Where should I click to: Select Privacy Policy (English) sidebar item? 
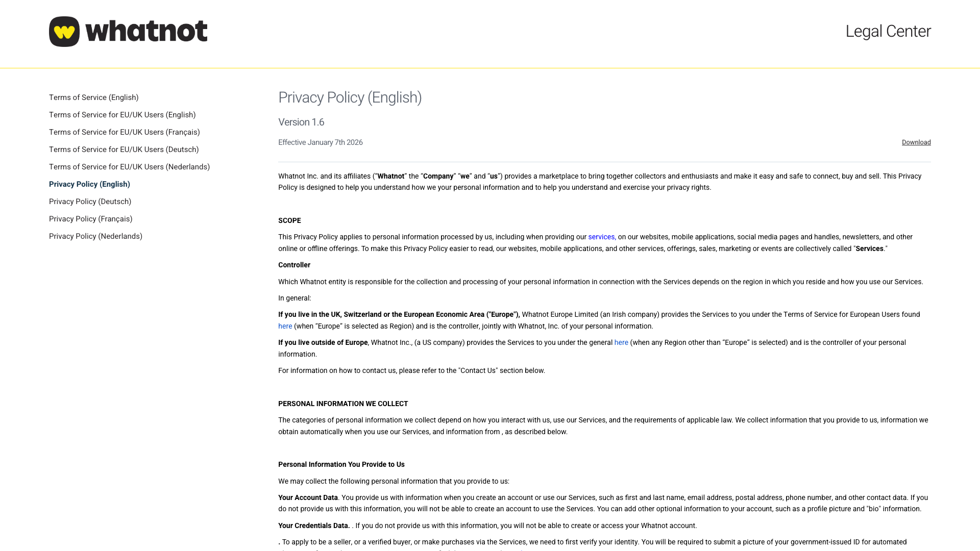point(89,184)
